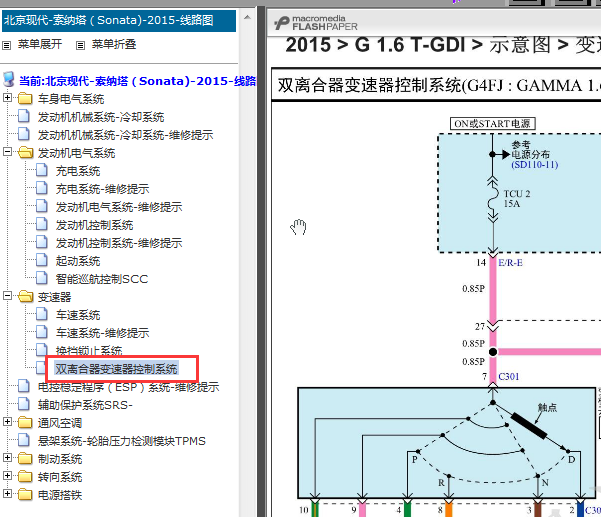
Task: Open 发动机控制系统 entry
Action: coord(94,225)
